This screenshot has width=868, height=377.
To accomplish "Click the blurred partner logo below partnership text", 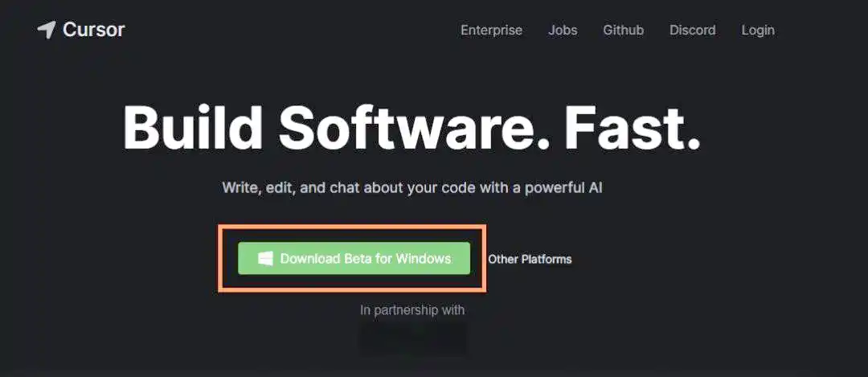I will 411,339.
